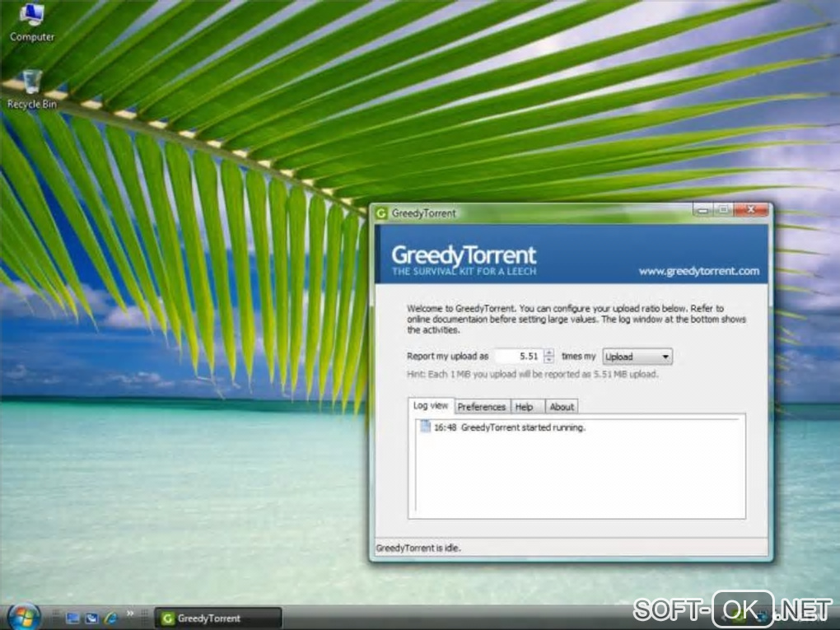Increase upload ratio with up arrow

[548, 352]
